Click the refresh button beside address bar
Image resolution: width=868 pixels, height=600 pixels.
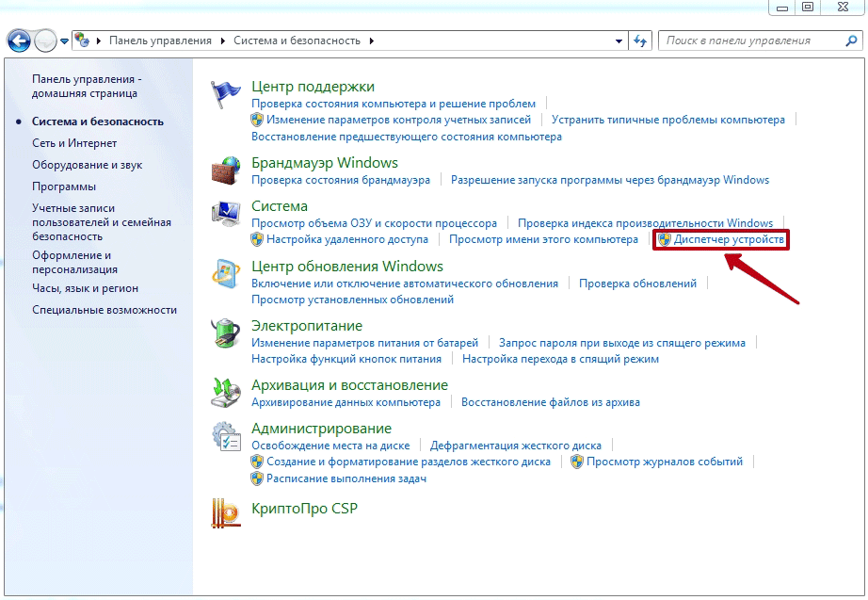641,41
